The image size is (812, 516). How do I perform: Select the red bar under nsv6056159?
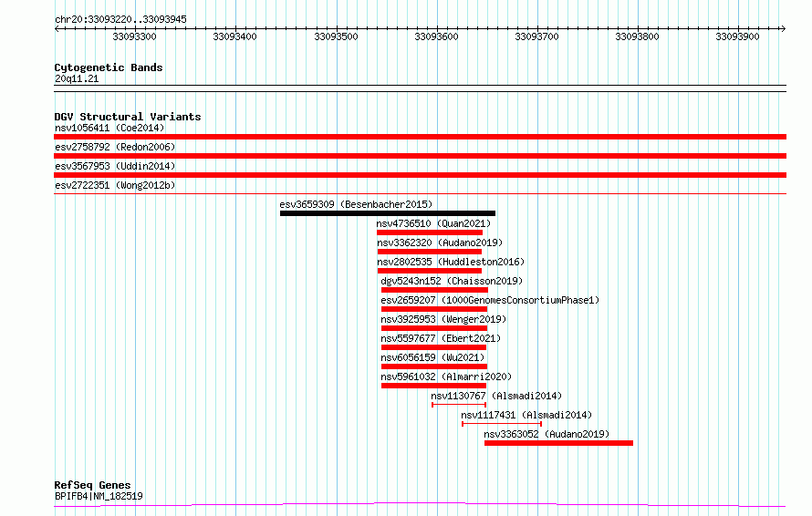[434, 366]
